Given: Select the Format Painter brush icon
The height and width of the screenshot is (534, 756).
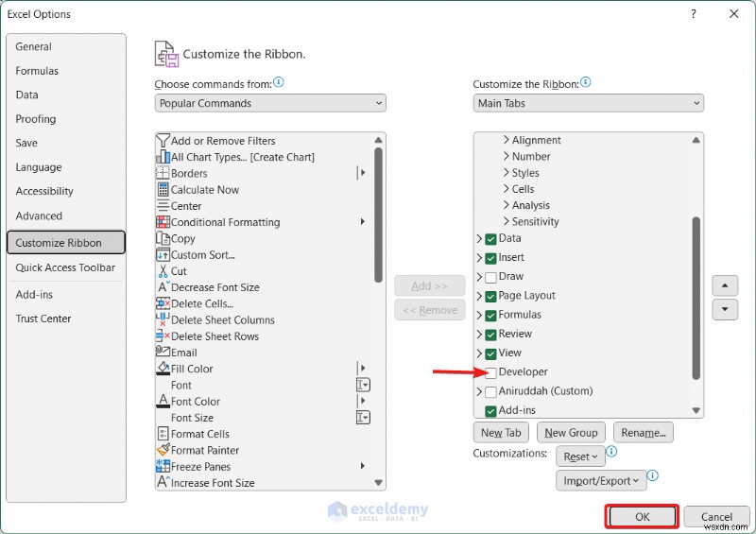Looking at the screenshot, I should (x=163, y=450).
